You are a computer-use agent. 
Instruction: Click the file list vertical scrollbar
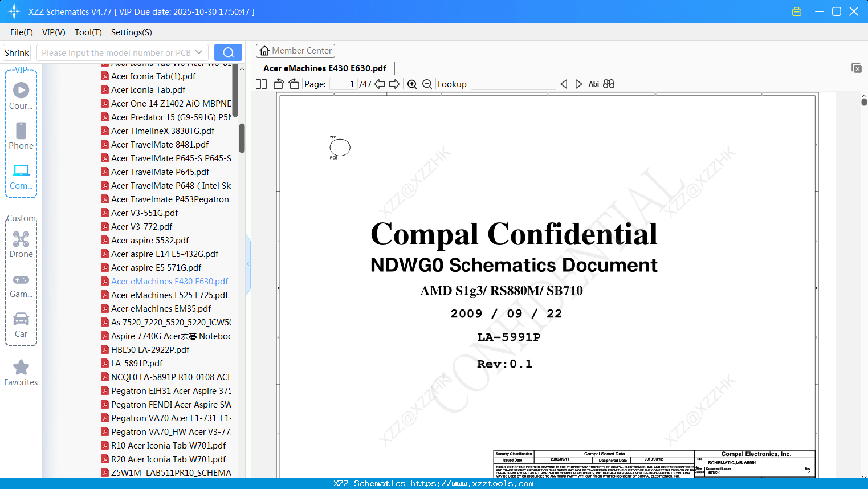(242, 138)
